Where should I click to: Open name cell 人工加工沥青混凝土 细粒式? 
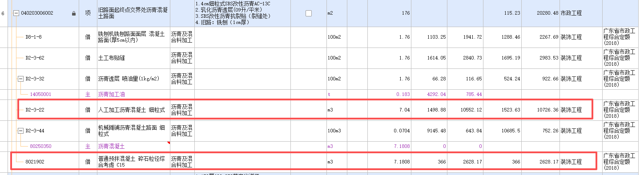click(133, 110)
